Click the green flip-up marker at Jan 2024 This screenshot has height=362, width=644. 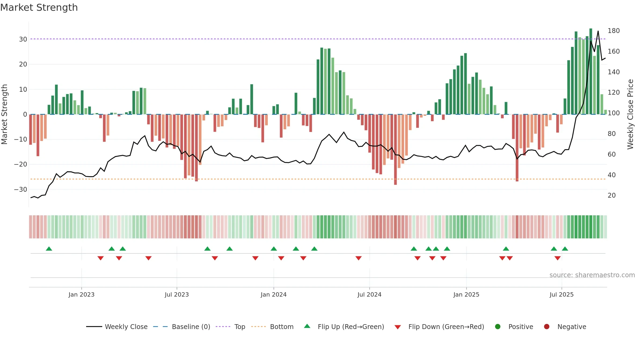coord(274,249)
